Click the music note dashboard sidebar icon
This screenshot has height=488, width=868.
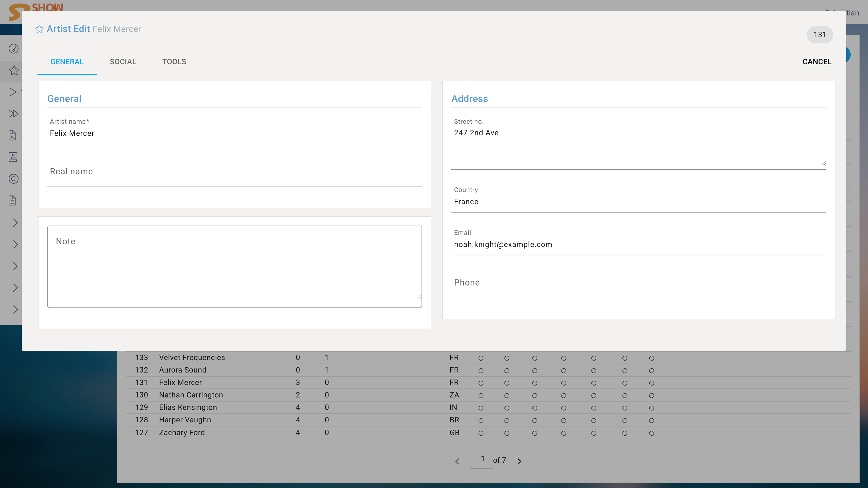click(14, 49)
